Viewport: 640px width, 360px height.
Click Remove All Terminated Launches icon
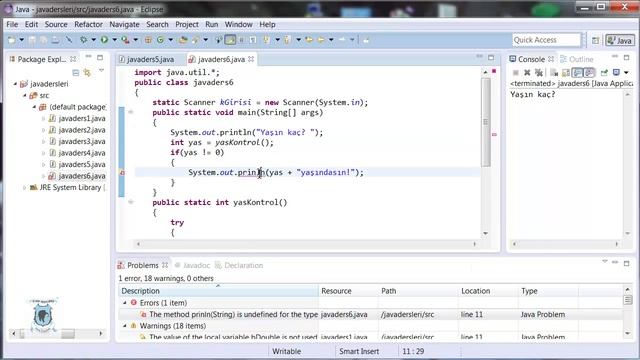point(539,73)
